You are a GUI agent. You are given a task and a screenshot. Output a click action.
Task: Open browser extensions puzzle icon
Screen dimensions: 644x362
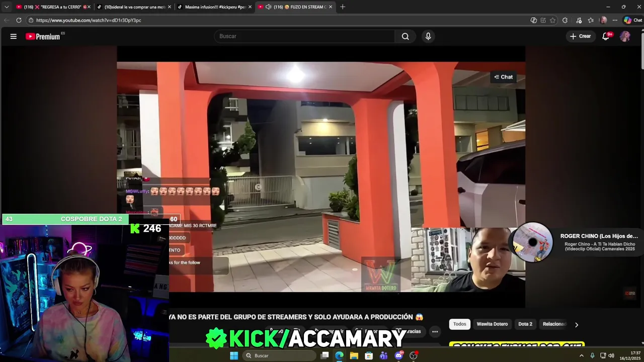tap(565, 20)
